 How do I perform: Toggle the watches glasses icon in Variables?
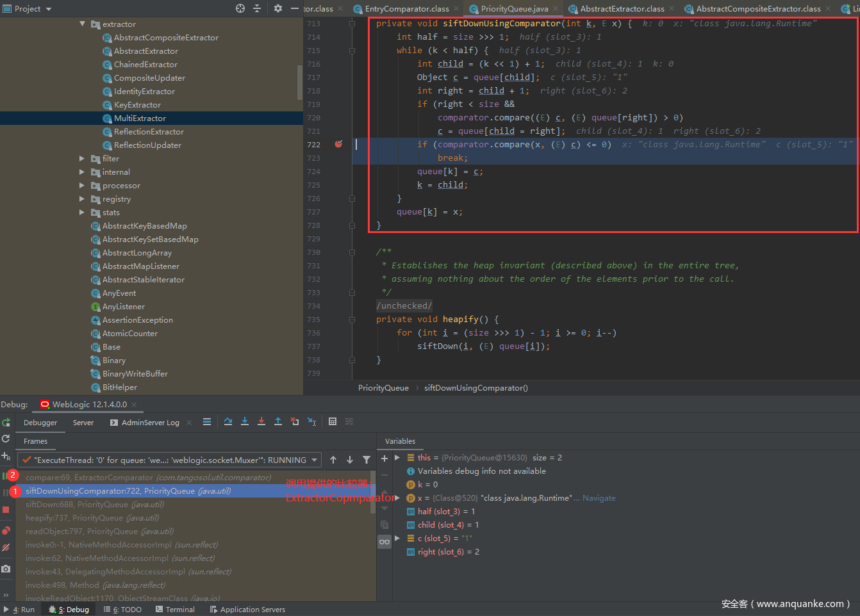385,542
